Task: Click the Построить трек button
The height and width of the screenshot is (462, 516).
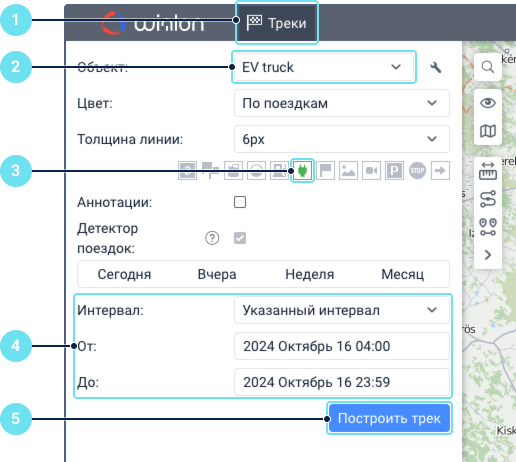Action: (x=389, y=418)
